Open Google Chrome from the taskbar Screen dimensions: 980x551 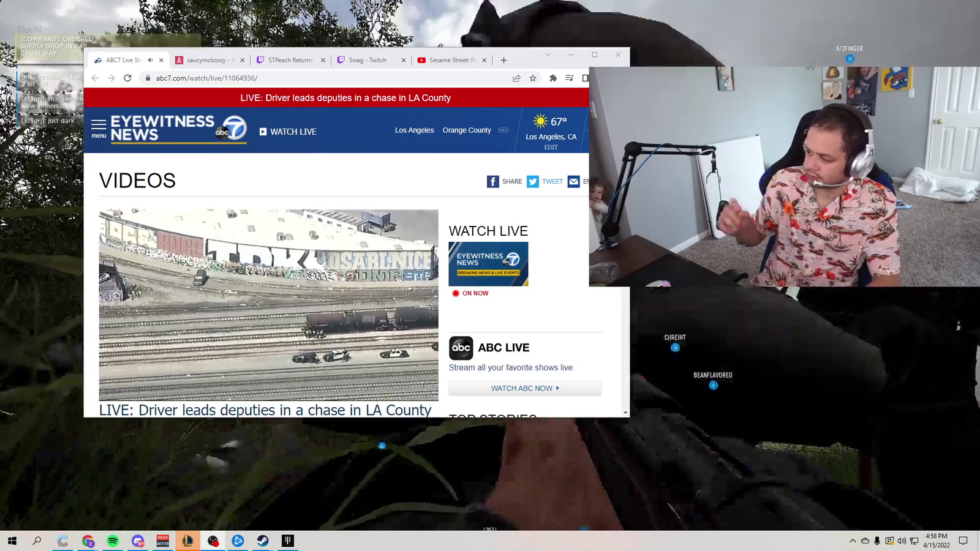pos(88,541)
